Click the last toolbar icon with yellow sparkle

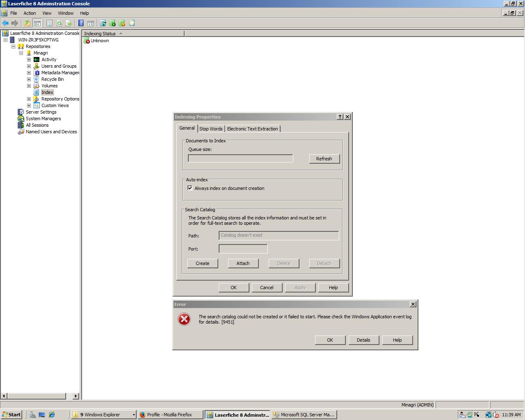pyautogui.click(x=132, y=23)
